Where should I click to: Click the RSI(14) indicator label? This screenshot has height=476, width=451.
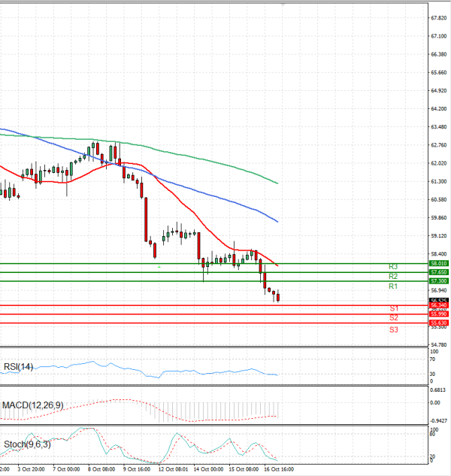tap(19, 367)
